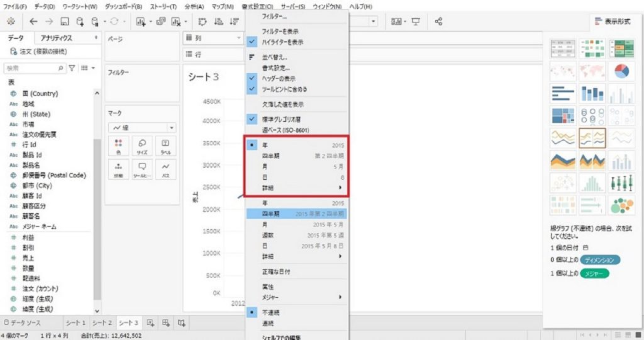The image size is (644, 340).
Task: Toggle ツールヒントに含める checked menu item
Action: coord(297,89)
